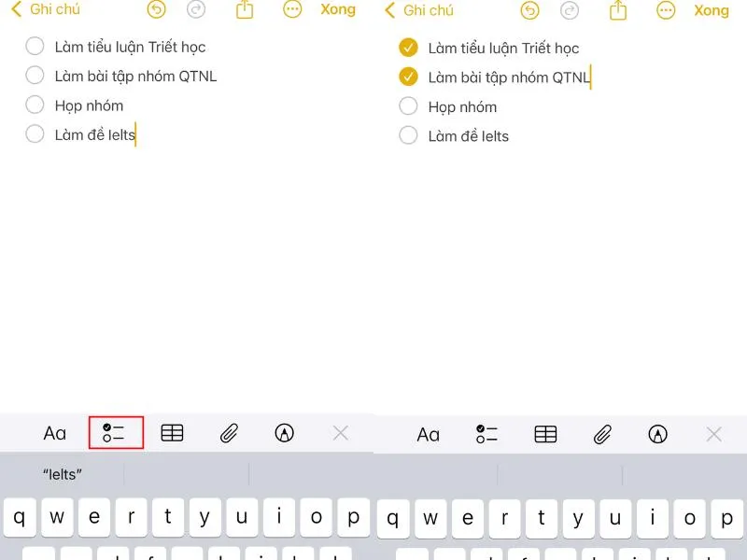Check off "Làm tiểu luận Triết học"
The height and width of the screenshot is (560, 747).
[35, 46]
